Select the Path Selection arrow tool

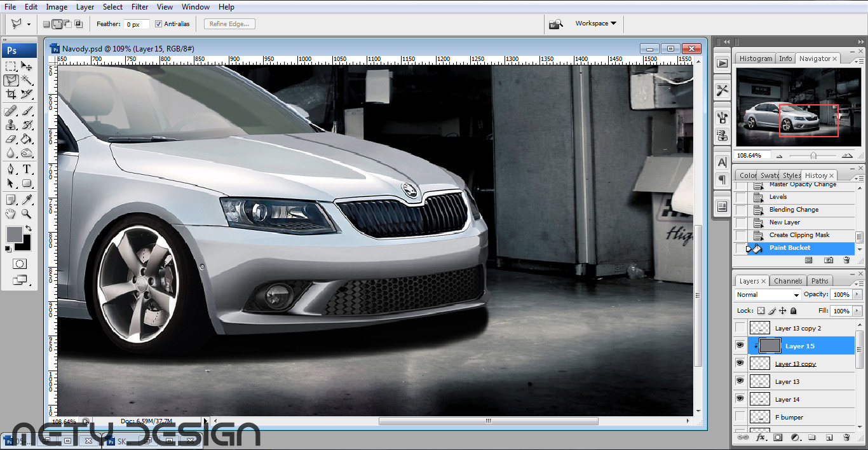(11, 184)
